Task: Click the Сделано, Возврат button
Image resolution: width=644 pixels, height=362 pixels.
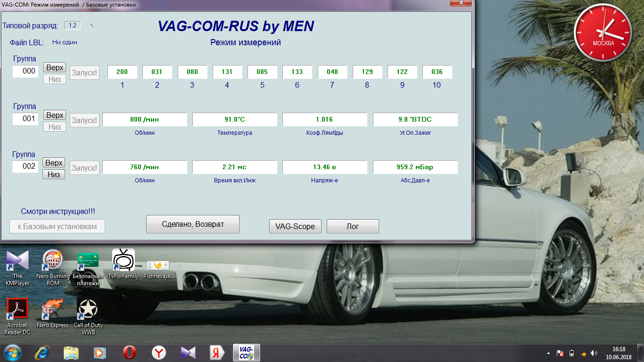Action: 193,224
